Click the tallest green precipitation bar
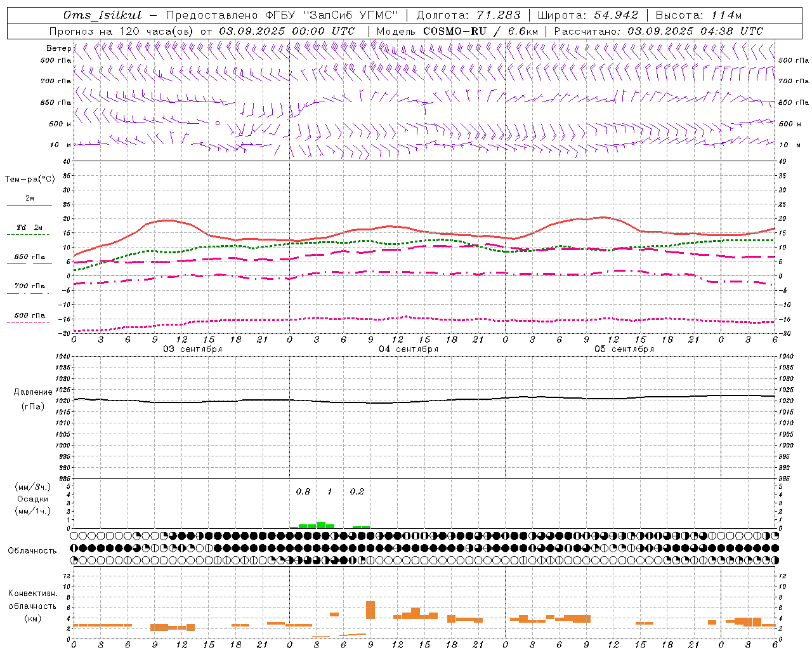This screenshot has width=812, height=650. [x=321, y=525]
